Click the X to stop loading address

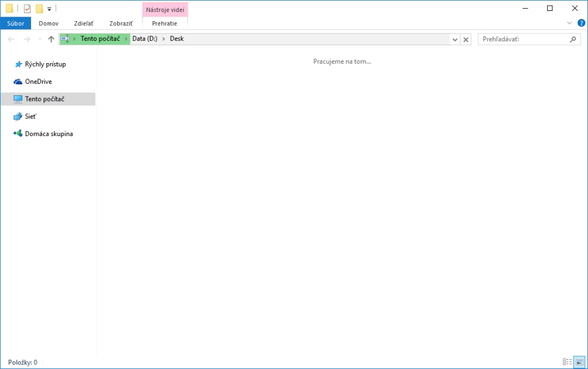(466, 40)
